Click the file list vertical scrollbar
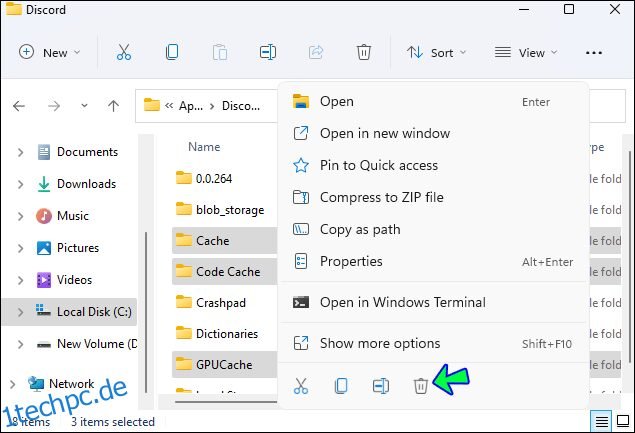The height and width of the screenshot is (433, 635). [630, 256]
